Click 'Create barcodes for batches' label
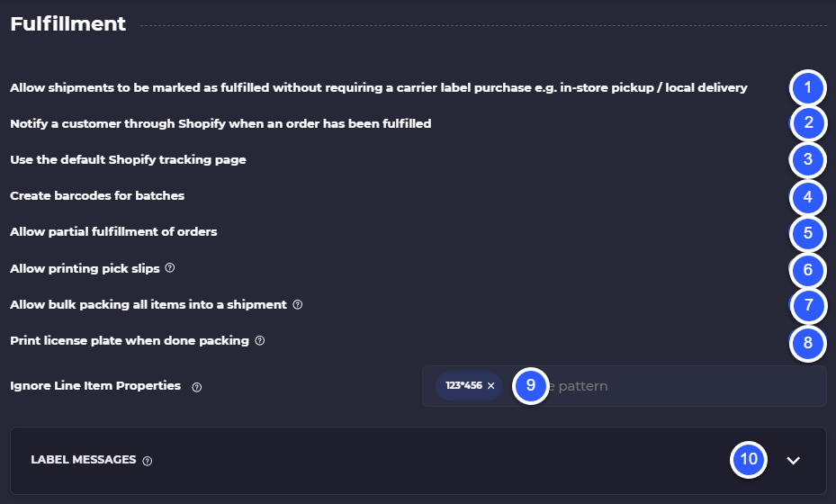Image resolution: width=836 pixels, height=504 pixels. click(97, 195)
